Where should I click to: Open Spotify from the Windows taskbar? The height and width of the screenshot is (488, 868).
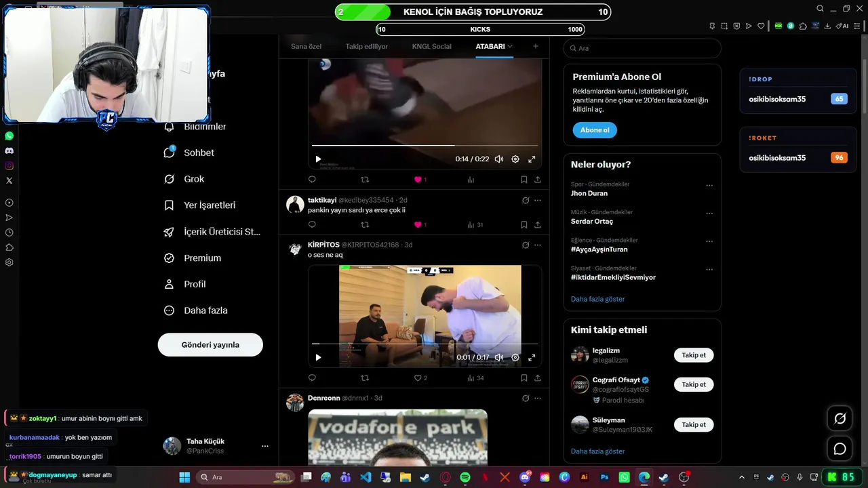point(465,477)
